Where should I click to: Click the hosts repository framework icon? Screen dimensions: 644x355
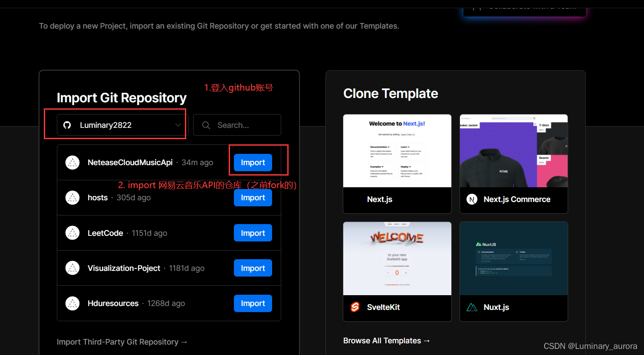72,198
